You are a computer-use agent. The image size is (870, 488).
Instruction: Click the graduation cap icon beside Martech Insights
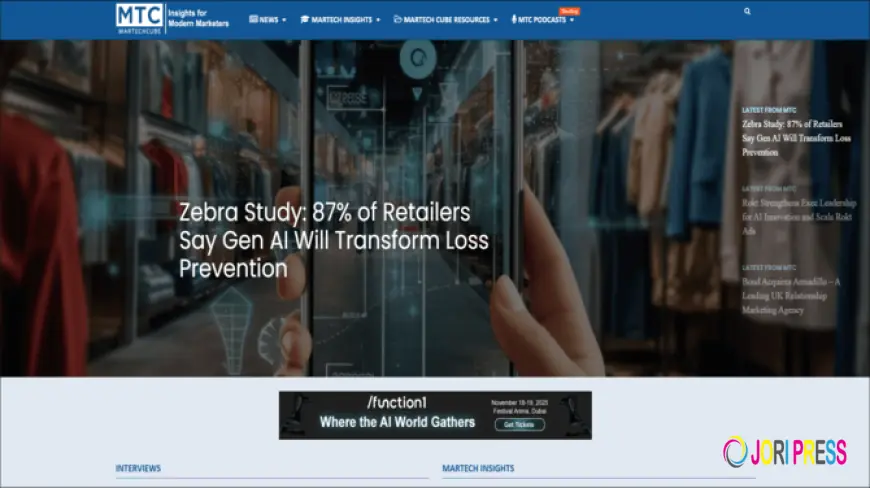(304, 19)
